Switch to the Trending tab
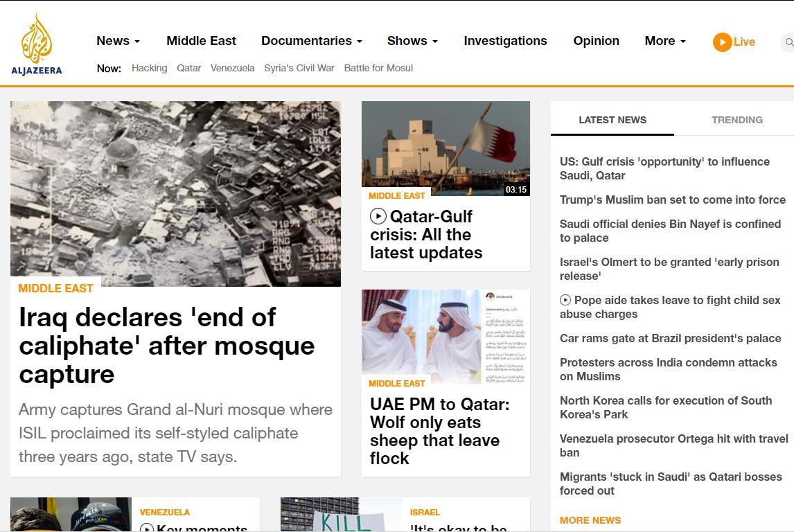Image resolution: width=794 pixels, height=532 pixels. click(x=736, y=120)
